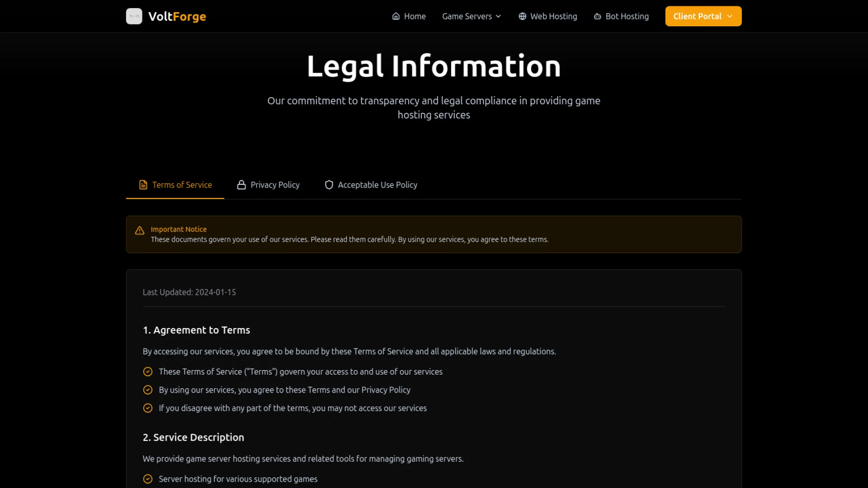This screenshot has width=868, height=488.
Task: Click the globe icon beside Web Hosting
Action: pyautogui.click(x=522, y=16)
